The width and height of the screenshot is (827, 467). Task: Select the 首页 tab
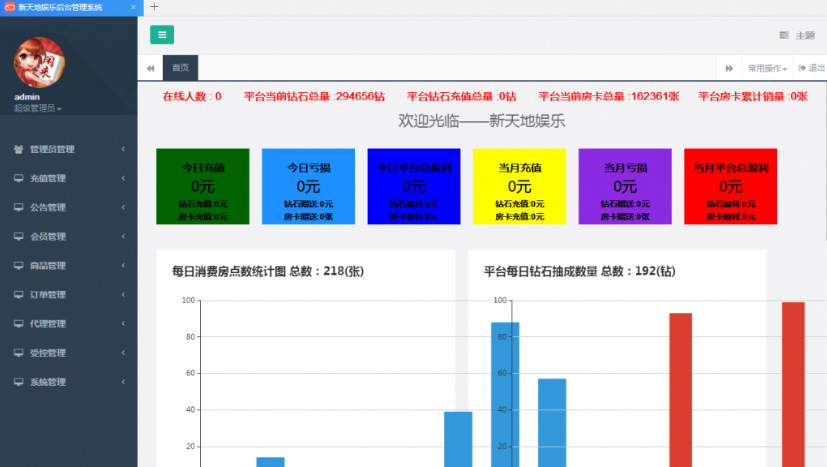[180, 68]
